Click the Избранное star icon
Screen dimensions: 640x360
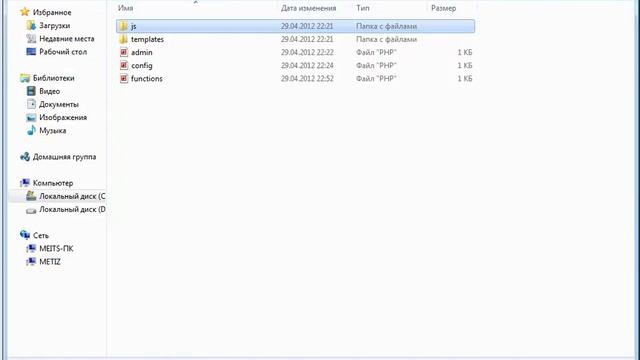(25, 12)
